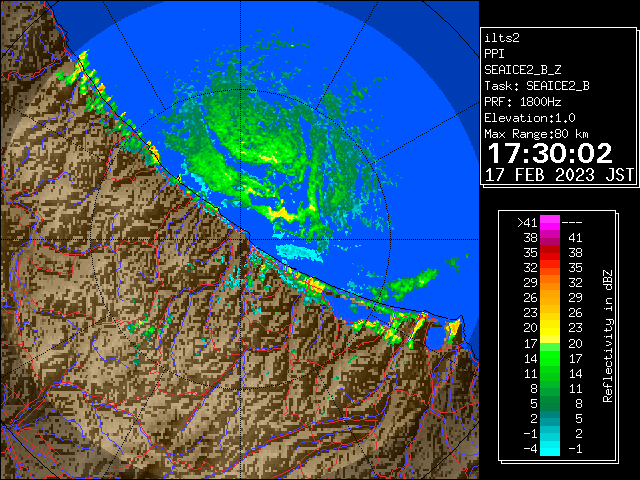Click the "Reflectivity in dBZ" legend title
The image size is (640, 480).
pyautogui.click(x=608, y=336)
